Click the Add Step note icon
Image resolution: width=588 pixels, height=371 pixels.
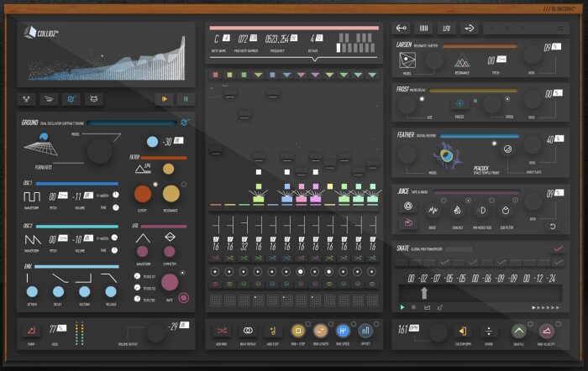coord(273,331)
